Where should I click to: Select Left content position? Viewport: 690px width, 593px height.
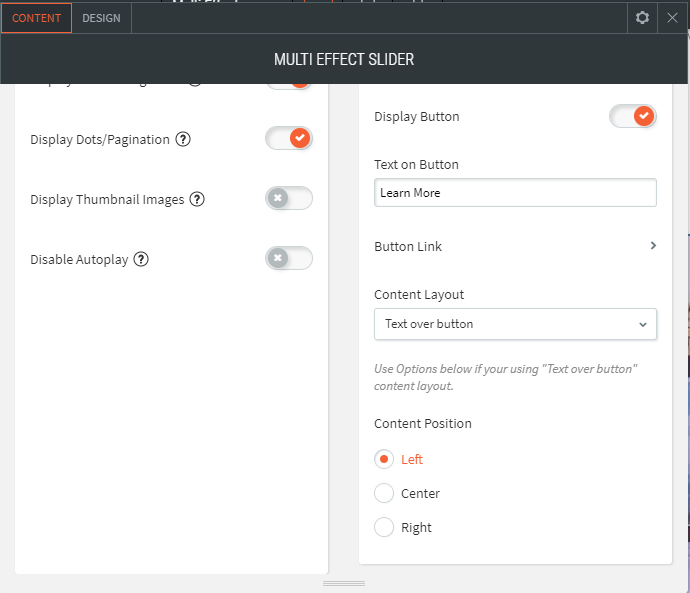pos(384,459)
